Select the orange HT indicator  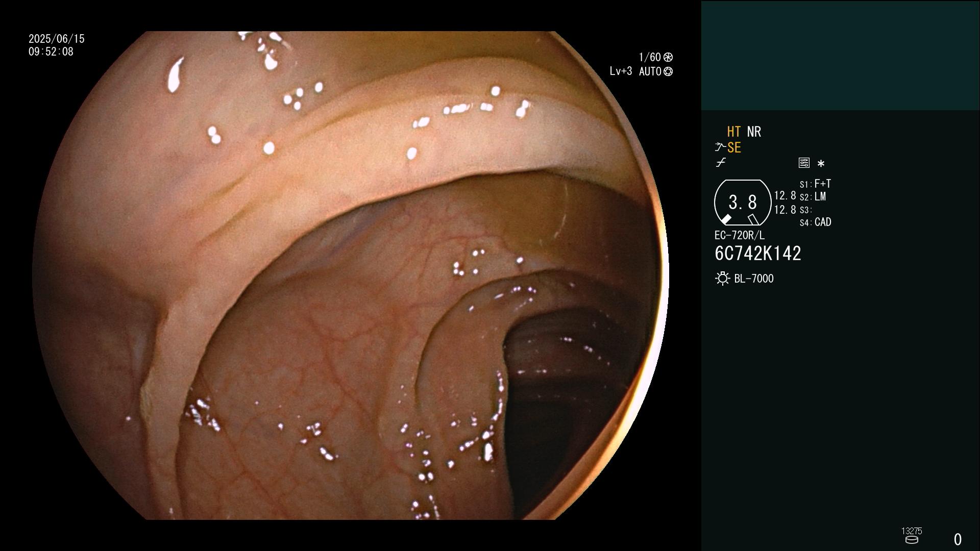pyautogui.click(x=733, y=132)
